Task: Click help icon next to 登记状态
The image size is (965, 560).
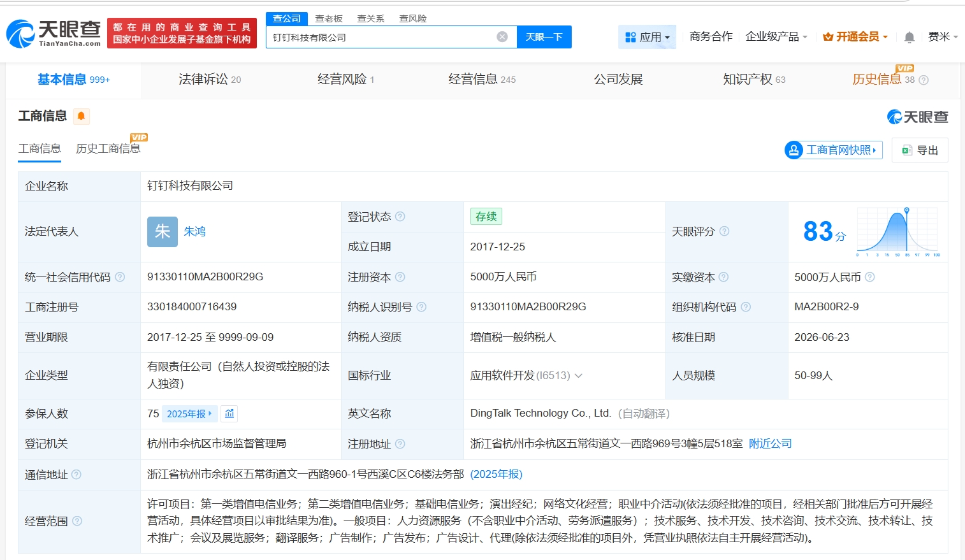Action: click(x=400, y=217)
